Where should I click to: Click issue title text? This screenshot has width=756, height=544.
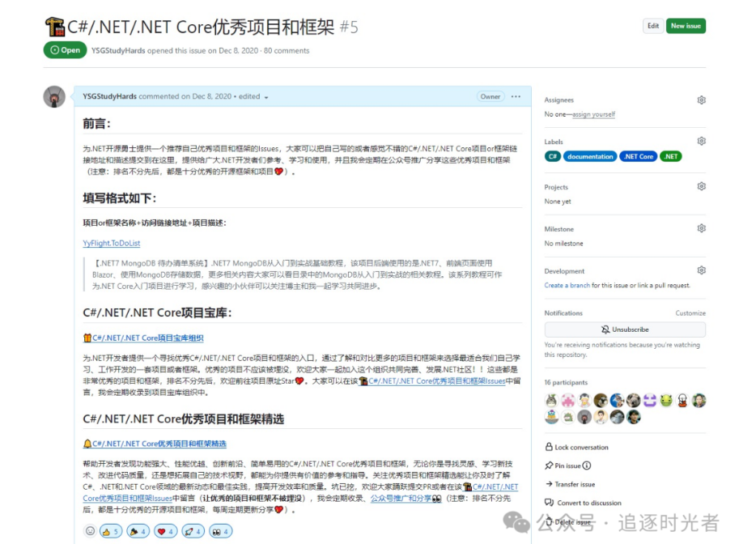tap(201, 27)
